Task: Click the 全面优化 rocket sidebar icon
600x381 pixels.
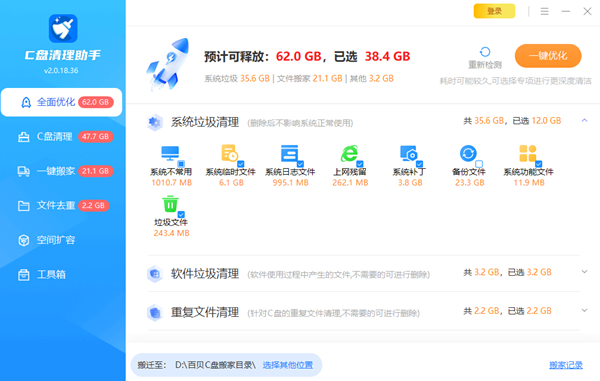Action: pyautogui.click(x=26, y=103)
